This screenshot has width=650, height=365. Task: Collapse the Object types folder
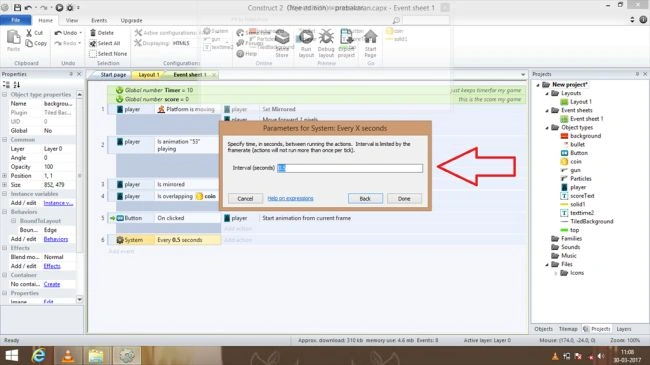(x=547, y=128)
